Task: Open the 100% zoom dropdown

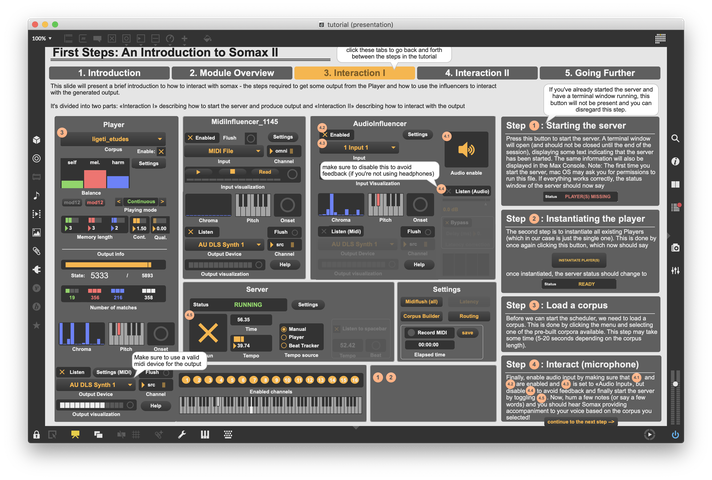Action: click(42, 39)
